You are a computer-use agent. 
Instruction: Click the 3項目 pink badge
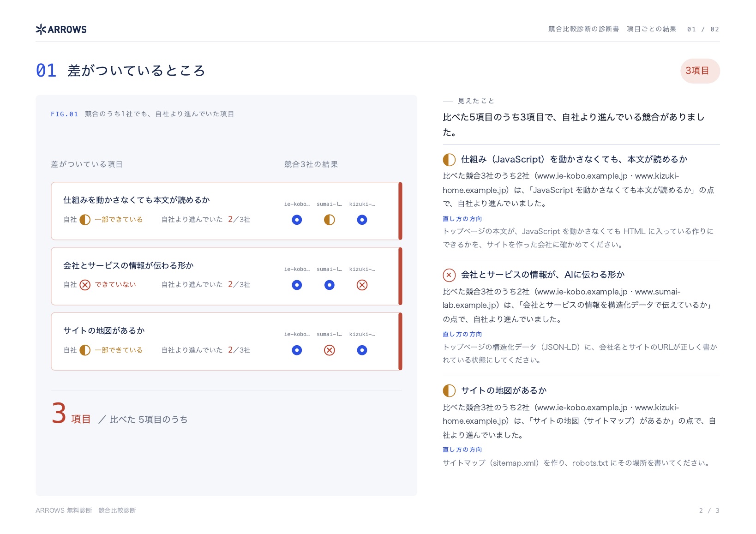pos(700,71)
